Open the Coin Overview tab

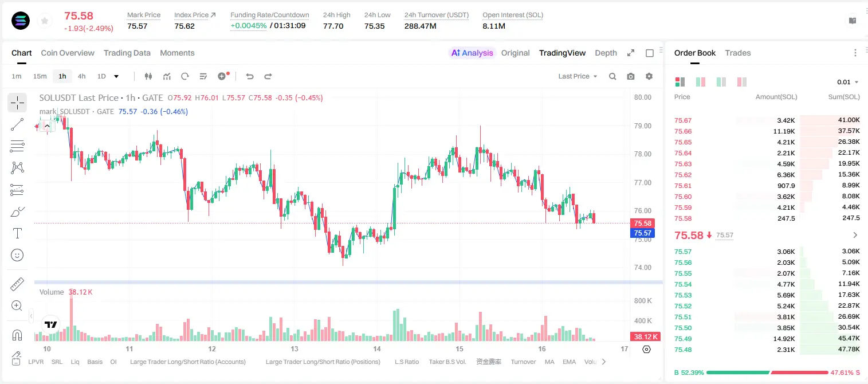tap(68, 53)
